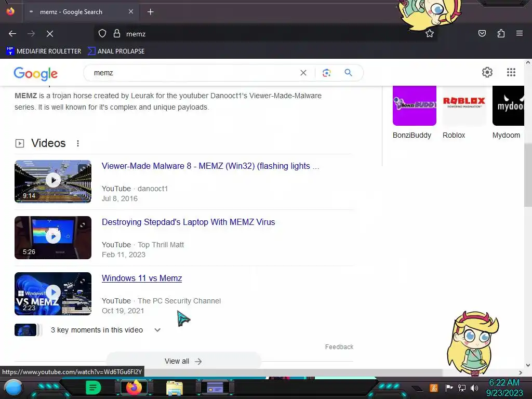532x399 pixels.
Task: Open Google quick settings gear
Action: click(x=487, y=72)
